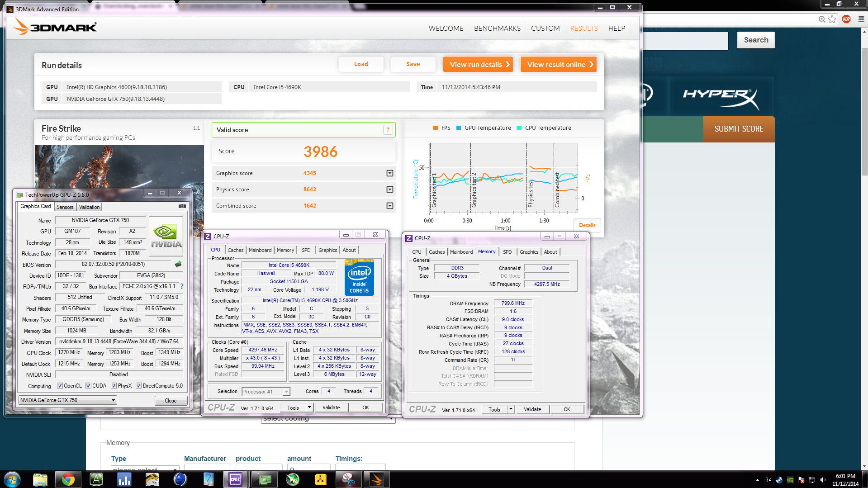Open the GPU-Z graphics card taskbar icon

coord(264,479)
